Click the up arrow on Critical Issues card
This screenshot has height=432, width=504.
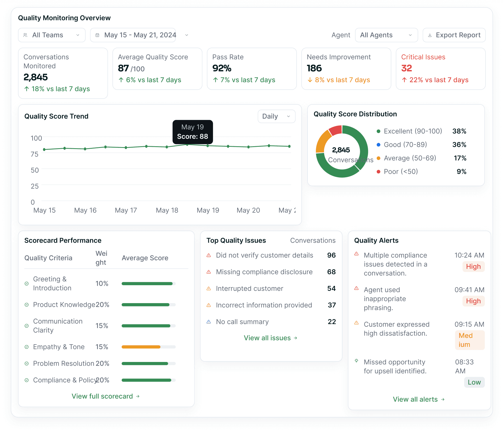[x=404, y=80]
